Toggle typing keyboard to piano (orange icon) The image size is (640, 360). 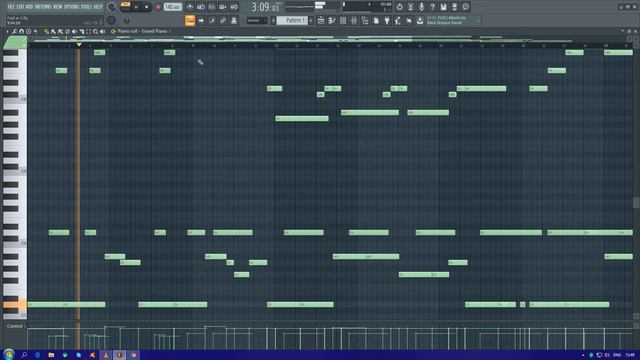(x=190, y=20)
